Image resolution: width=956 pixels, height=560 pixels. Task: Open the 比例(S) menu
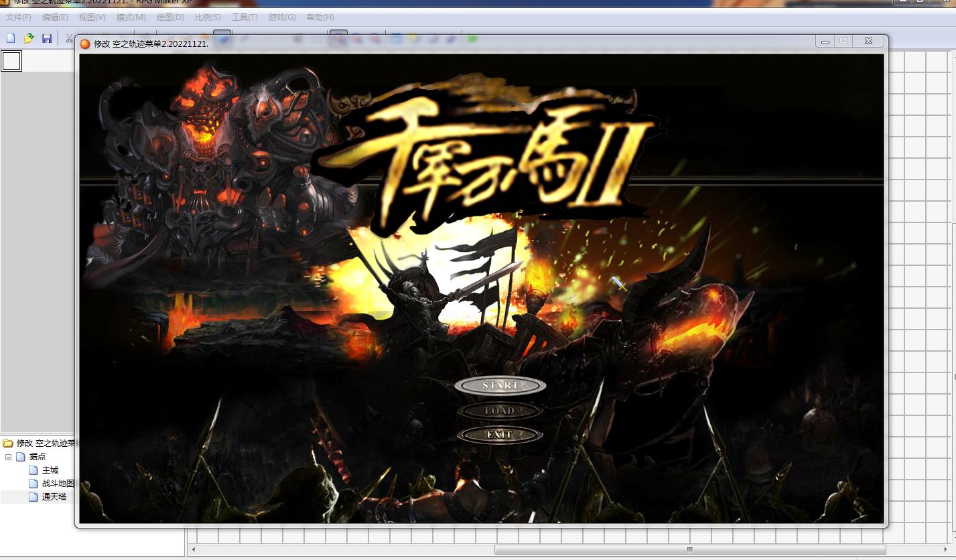[x=208, y=17]
